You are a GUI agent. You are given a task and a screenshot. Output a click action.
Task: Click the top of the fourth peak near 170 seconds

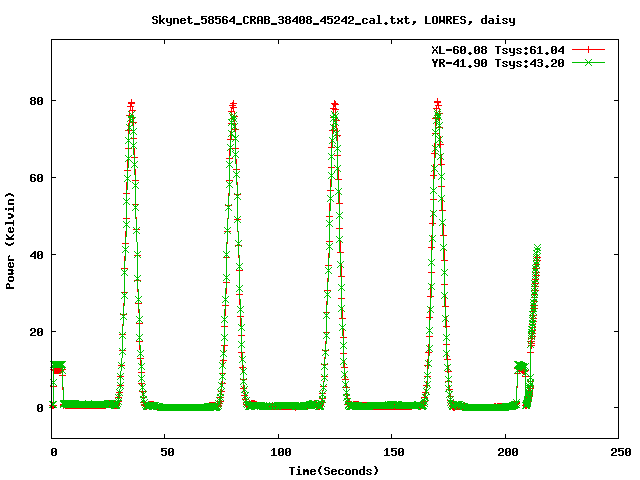coord(437,103)
